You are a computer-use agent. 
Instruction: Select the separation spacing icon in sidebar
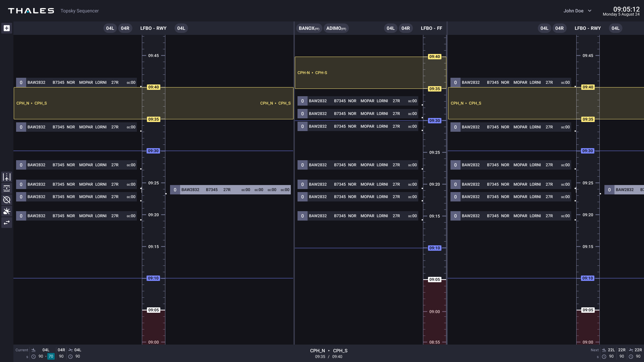[7, 188]
